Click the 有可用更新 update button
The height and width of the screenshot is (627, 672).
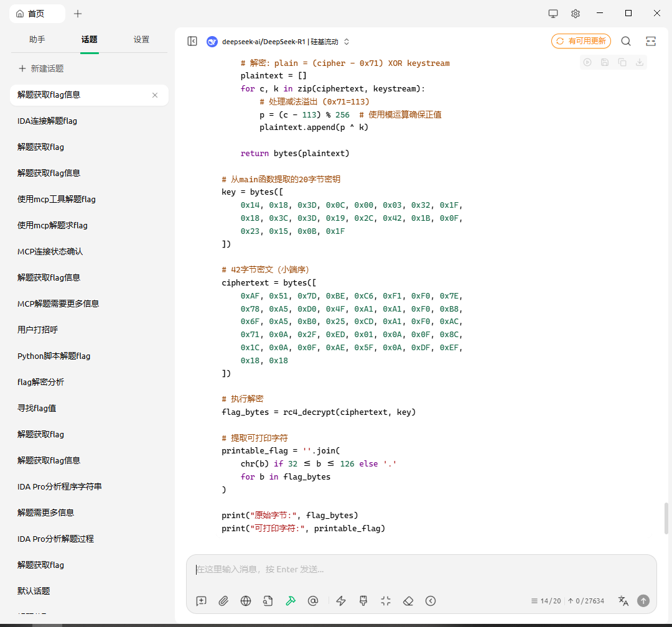click(x=581, y=41)
